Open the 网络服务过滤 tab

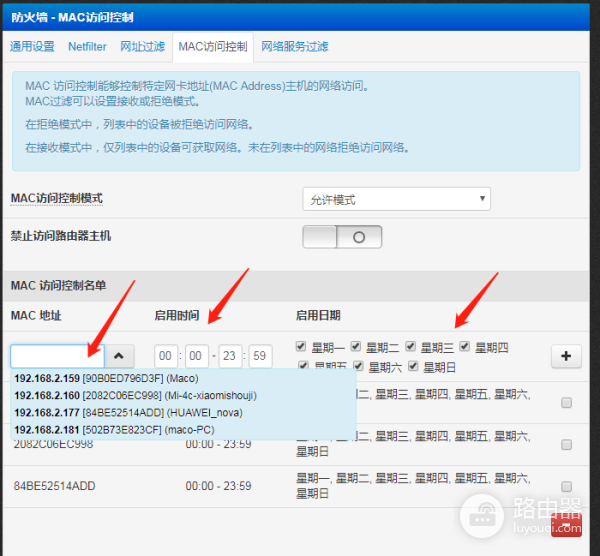click(294, 47)
